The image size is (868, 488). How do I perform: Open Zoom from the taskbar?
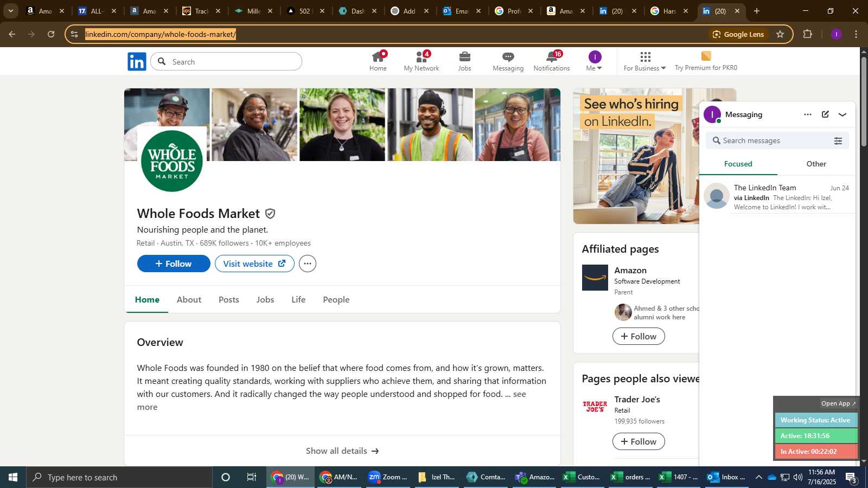pos(388,477)
